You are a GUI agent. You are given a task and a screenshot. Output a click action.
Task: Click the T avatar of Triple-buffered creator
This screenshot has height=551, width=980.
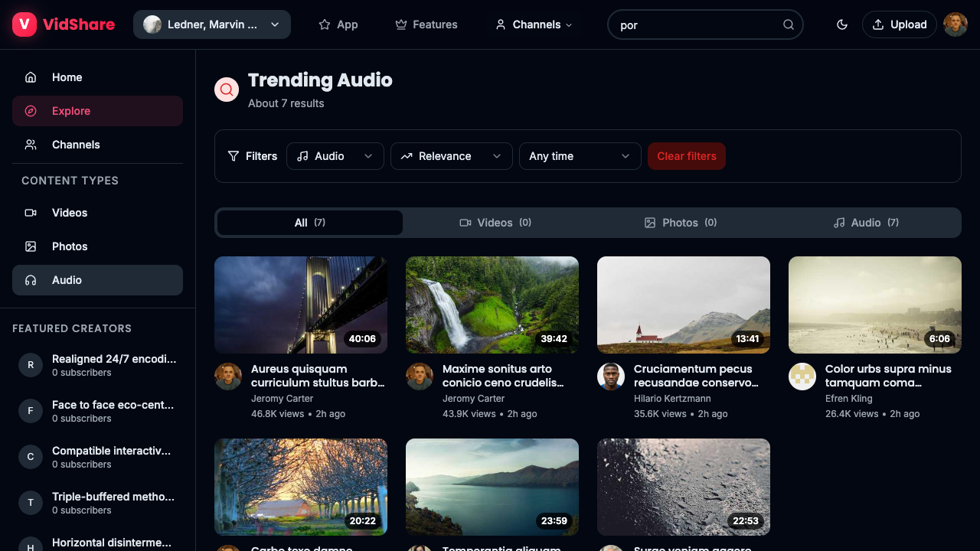click(x=31, y=503)
